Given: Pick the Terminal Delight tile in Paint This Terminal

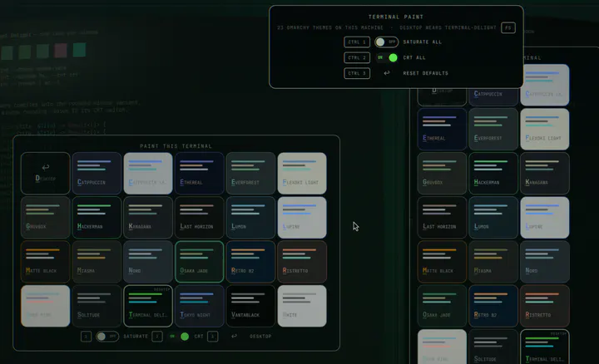Looking at the screenshot, I should click(148, 306).
